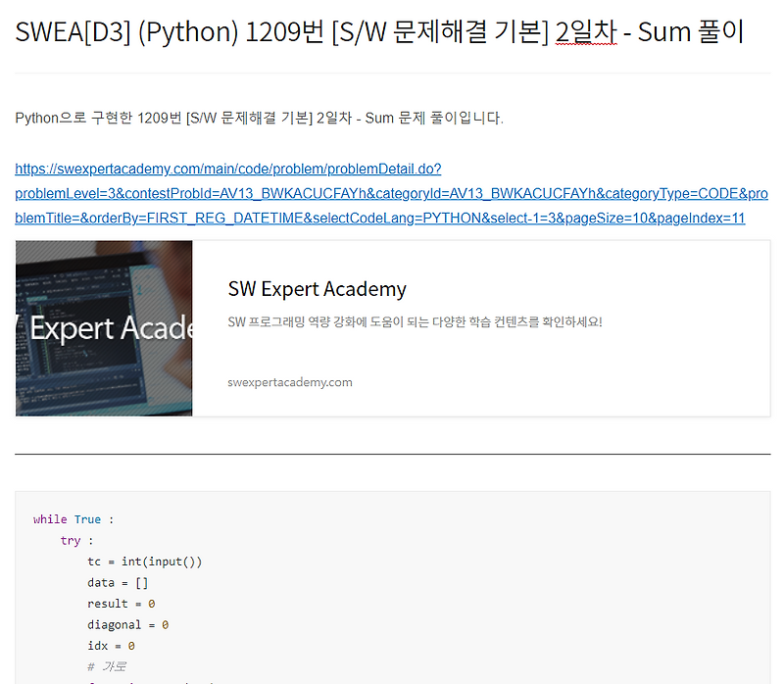Select the "while True :" code line
Image resolution: width=784 pixels, height=684 pixels.
tap(74, 519)
